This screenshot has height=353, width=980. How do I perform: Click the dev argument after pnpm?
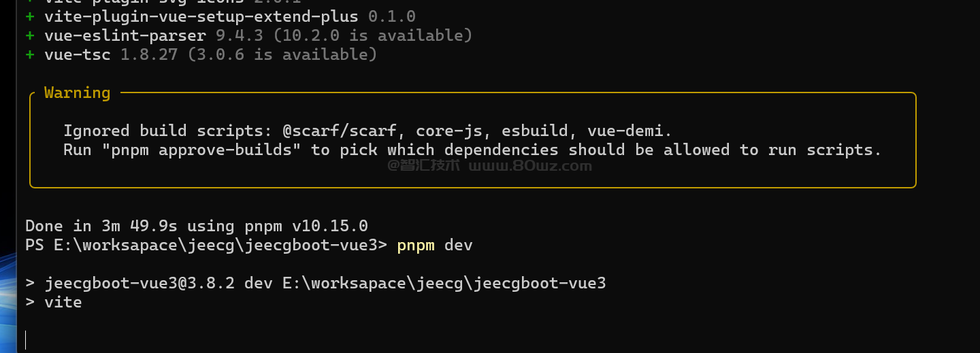(458, 245)
